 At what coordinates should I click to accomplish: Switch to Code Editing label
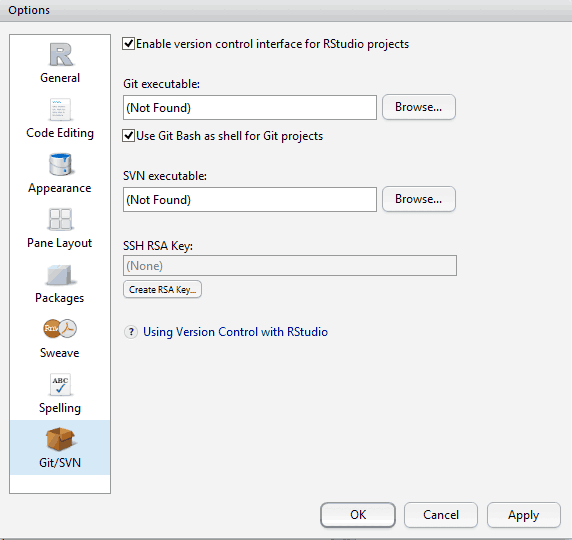pyautogui.click(x=60, y=133)
